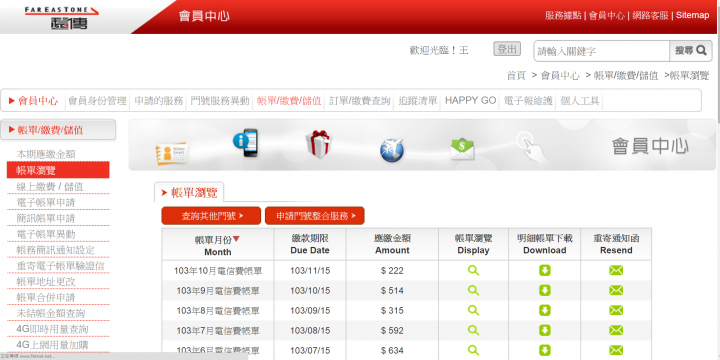
Task: Open 重寄電子帳單驗證信 in sidebar
Action: coord(60,266)
